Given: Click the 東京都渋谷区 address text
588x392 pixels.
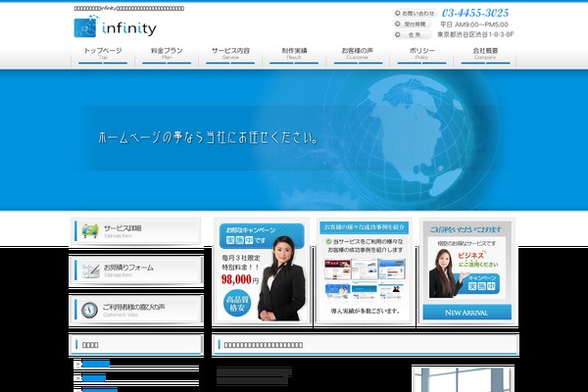Looking at the screenshot, I should click(x=475, y=34).
